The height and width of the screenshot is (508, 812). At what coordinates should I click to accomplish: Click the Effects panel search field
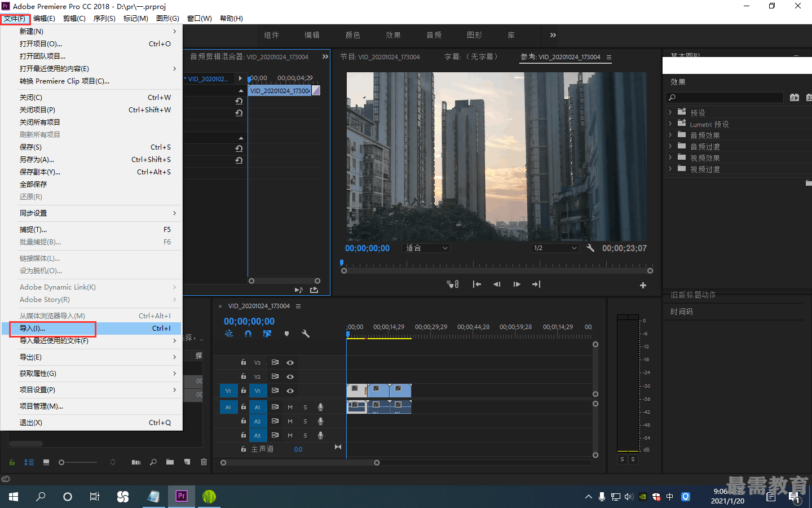click(x=725, y=98)
